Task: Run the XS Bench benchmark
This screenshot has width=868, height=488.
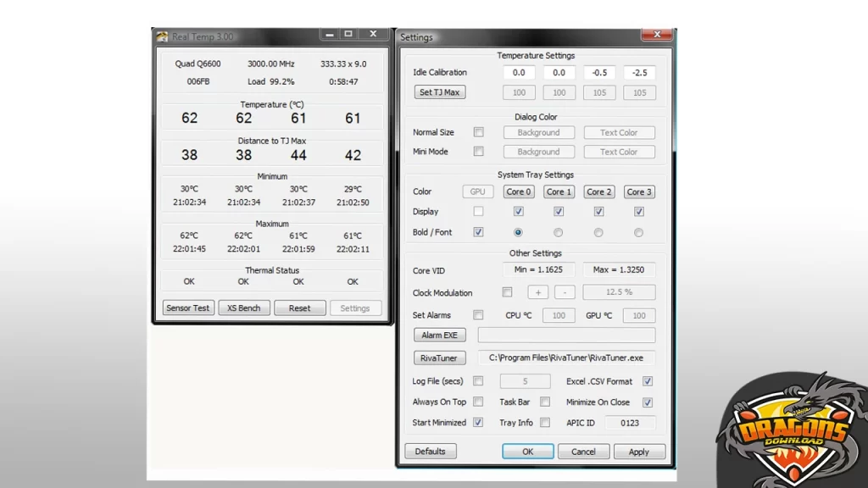Action: (244, 308)
